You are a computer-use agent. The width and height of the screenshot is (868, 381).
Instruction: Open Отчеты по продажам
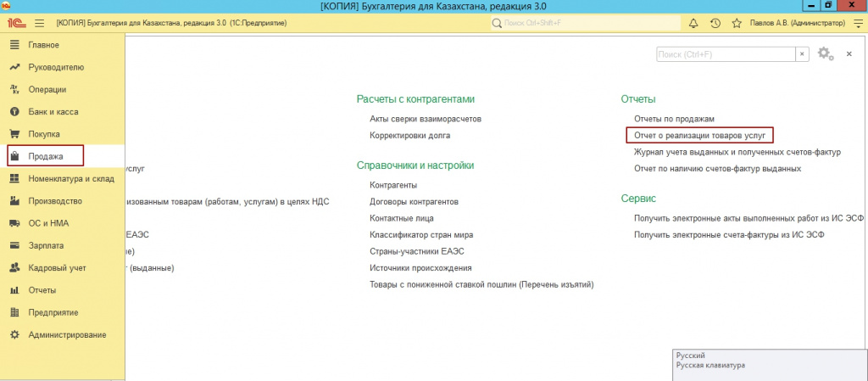point(675,119)
